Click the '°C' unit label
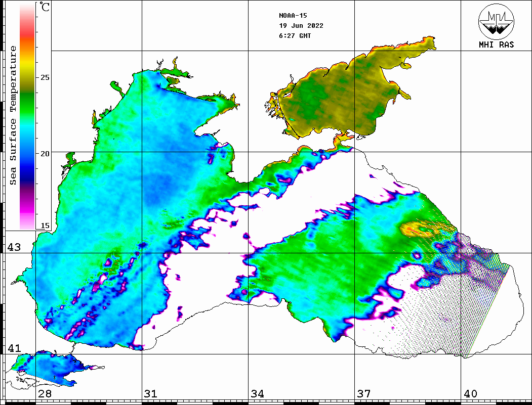The width and height of the screenshot is (532, 405). point(45,7)
